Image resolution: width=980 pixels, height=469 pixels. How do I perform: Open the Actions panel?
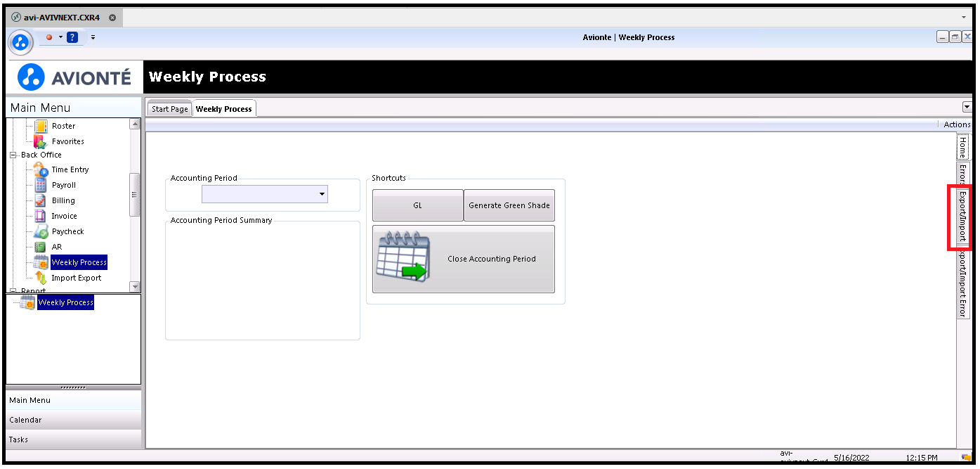957,124
